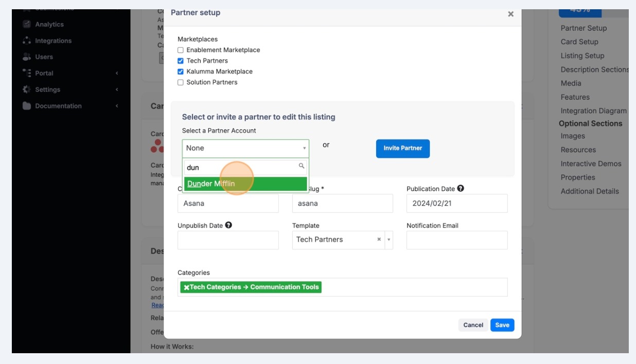Click the Settings gear icon in sidebar
Image resolution: width=636 pixels, height=364 pixels.
click(x=27, y=89)
